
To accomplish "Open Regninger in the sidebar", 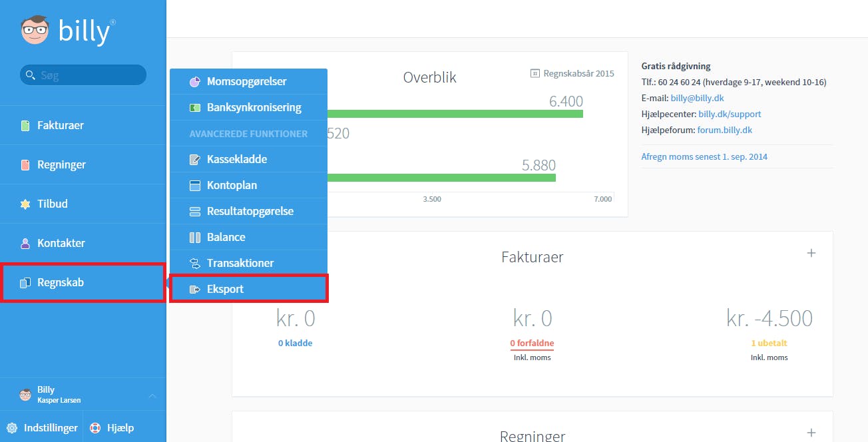I will pos(83,164).
